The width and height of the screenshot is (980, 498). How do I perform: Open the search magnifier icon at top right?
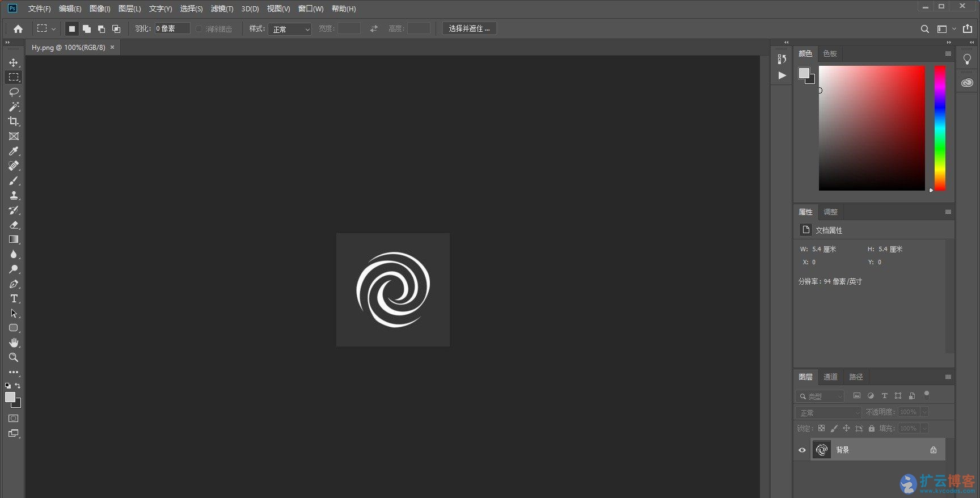[x=924, y=29]
